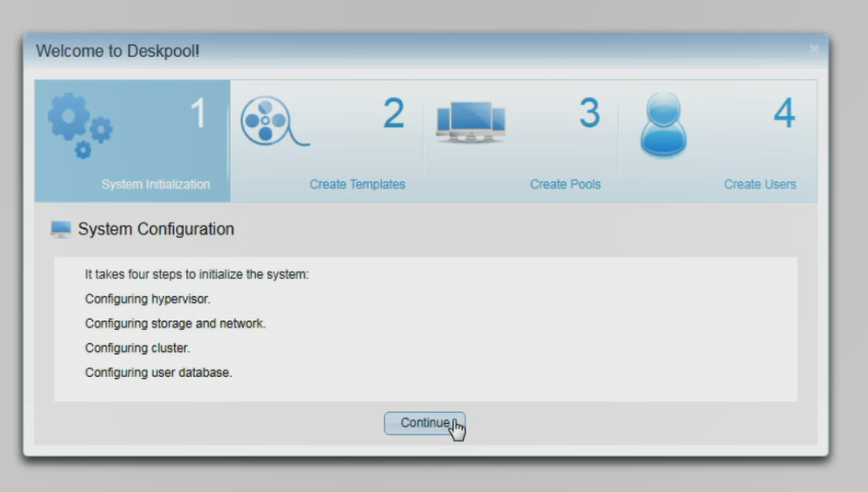Click the Welcome to Deskpool! title
868x492 pixels.
point(117,51)
